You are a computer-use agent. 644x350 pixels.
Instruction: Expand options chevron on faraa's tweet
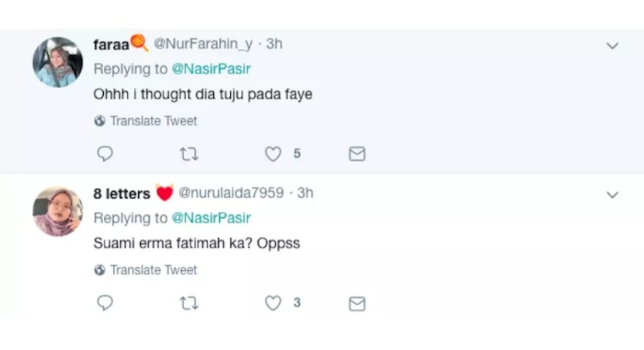[612, 46]
